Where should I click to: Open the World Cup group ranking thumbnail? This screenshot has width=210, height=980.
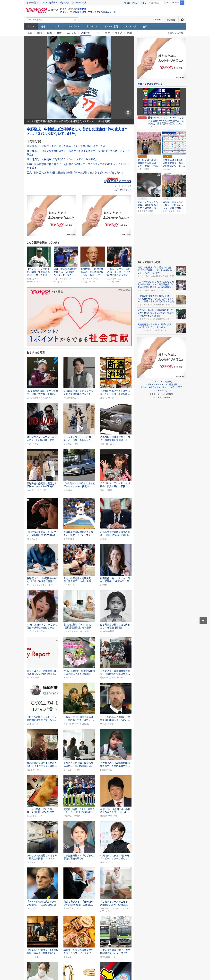162,102
